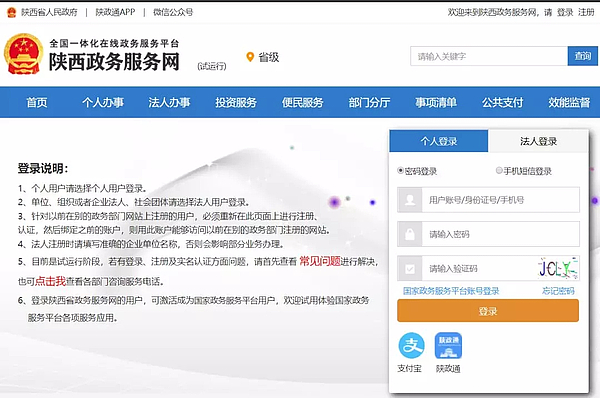Image resolution: width=600 pixels, height=398 pixels.
Task: Click the 登录说明 heading
Action: 43,168
